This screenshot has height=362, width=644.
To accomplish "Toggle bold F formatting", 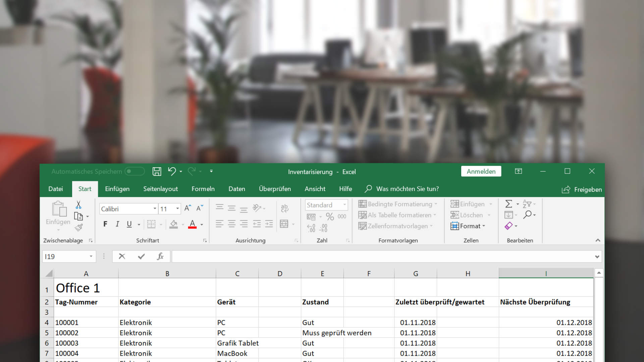I will pos(105,224).
